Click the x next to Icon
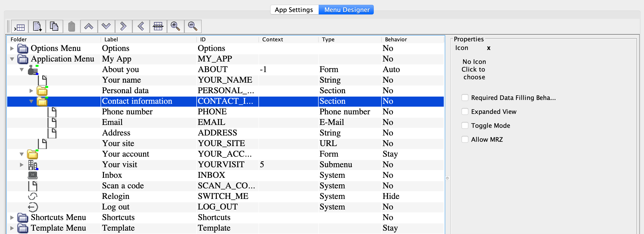Viewport: 644px width, 234px height. coord(489,48)
